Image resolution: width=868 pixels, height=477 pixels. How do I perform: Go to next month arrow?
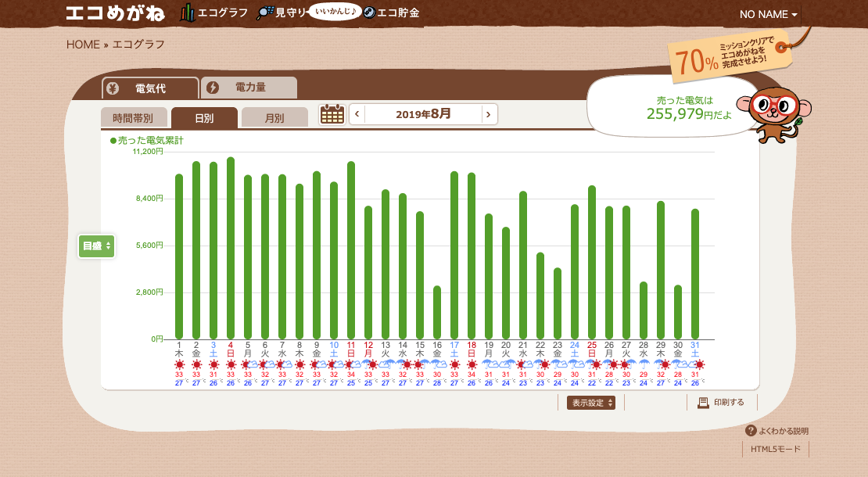(488, 114)
